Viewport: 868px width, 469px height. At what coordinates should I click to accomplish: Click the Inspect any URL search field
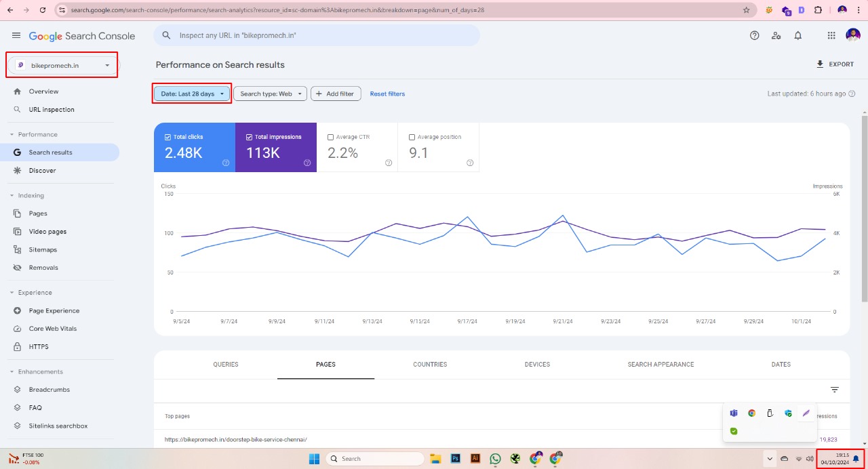click(317, 35)
